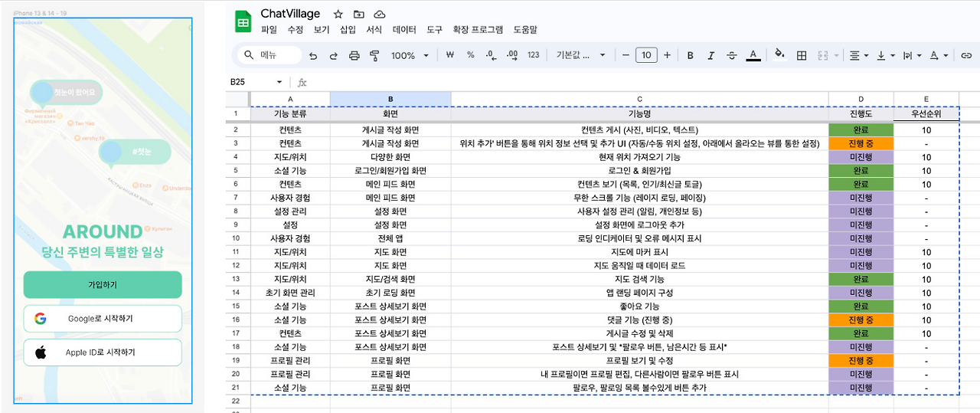Toggle strikethrough formatting
Viewport: 980px width, 413px height.
(x=732, y=55)
